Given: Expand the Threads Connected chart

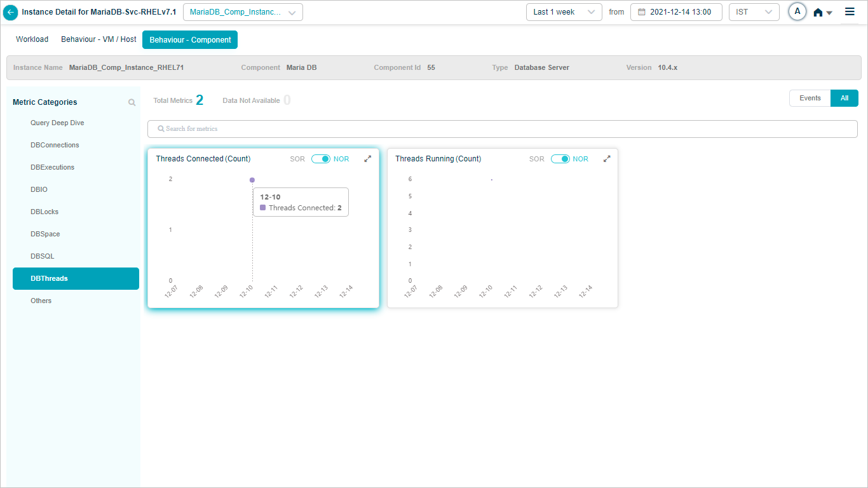Looking at the screenshot, I should coord(368,159).
